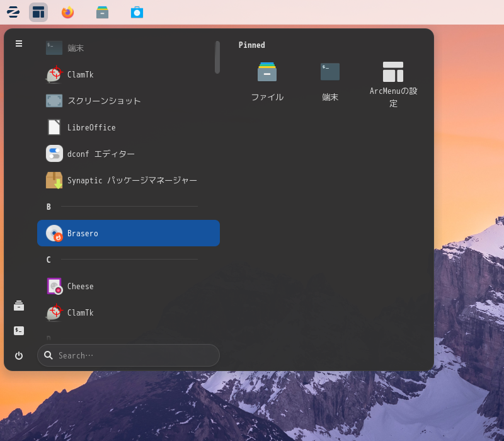The width and height of the screenshot is (504, 441).
Task: Open Files from the top panel
Action: click(x=102, y=12)
